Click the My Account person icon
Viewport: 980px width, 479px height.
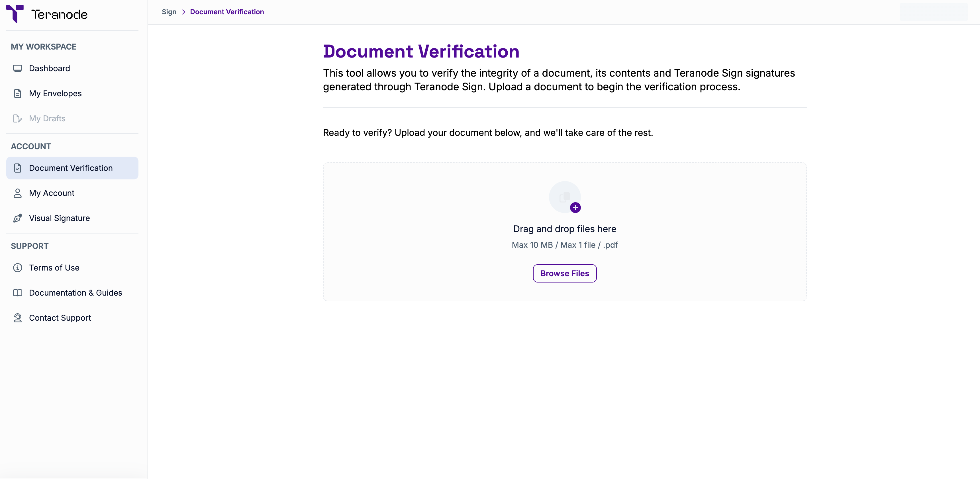[17, 193]
